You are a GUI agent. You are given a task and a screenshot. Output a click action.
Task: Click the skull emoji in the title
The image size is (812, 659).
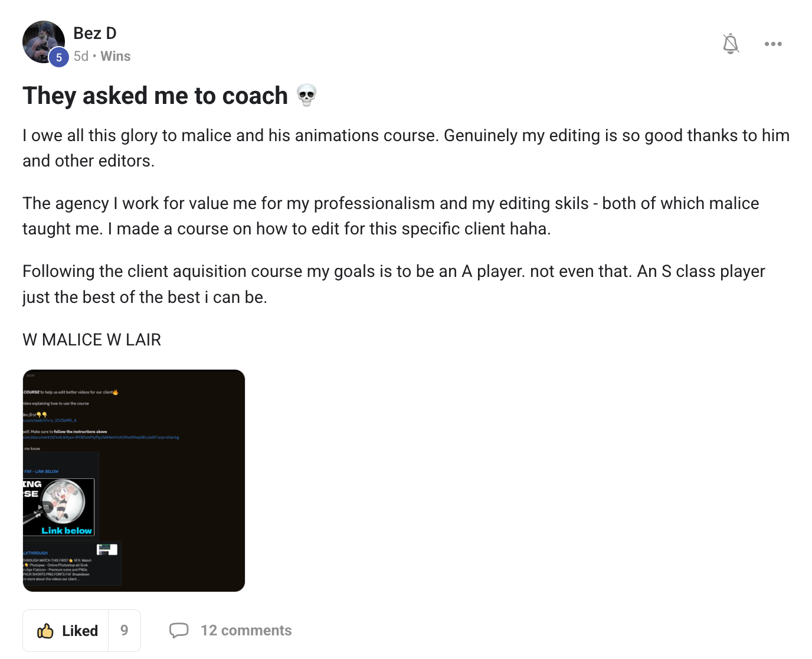(x=306, y=95)
